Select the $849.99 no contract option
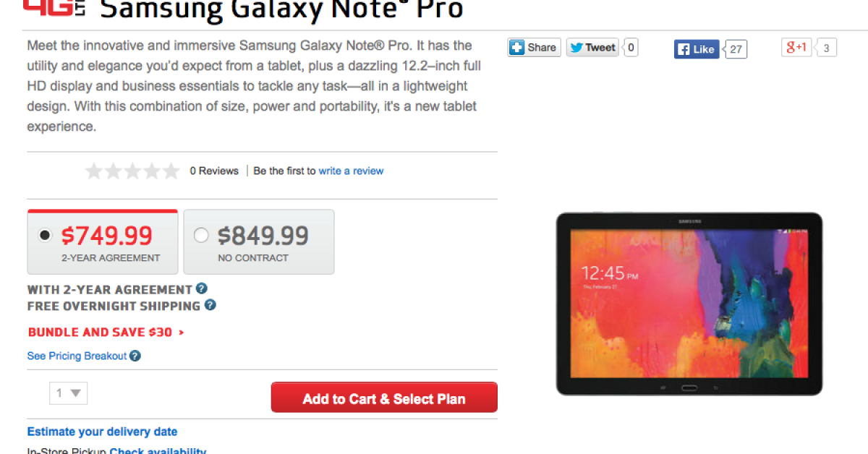This screenshot has height=454, width=868. 201,235
